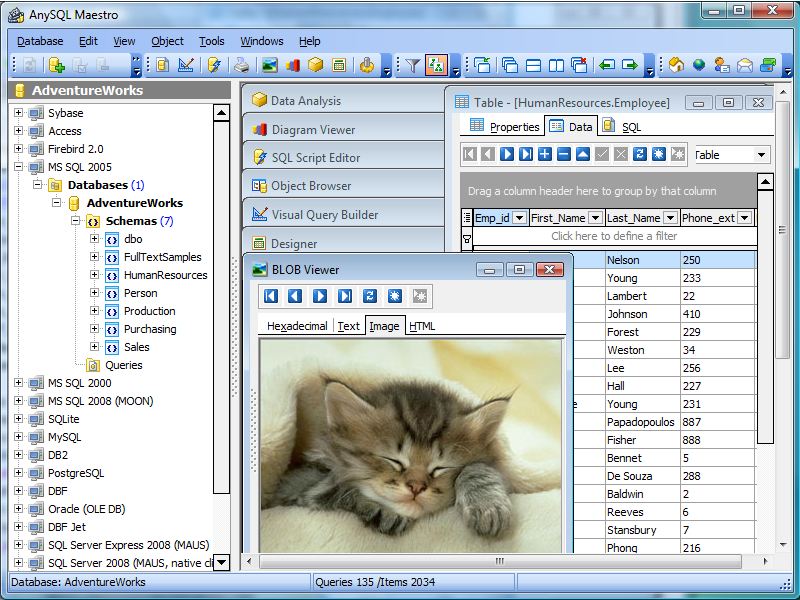
Task: Click the filter funnel icon in main toolbar
Action: click(412, 65)
